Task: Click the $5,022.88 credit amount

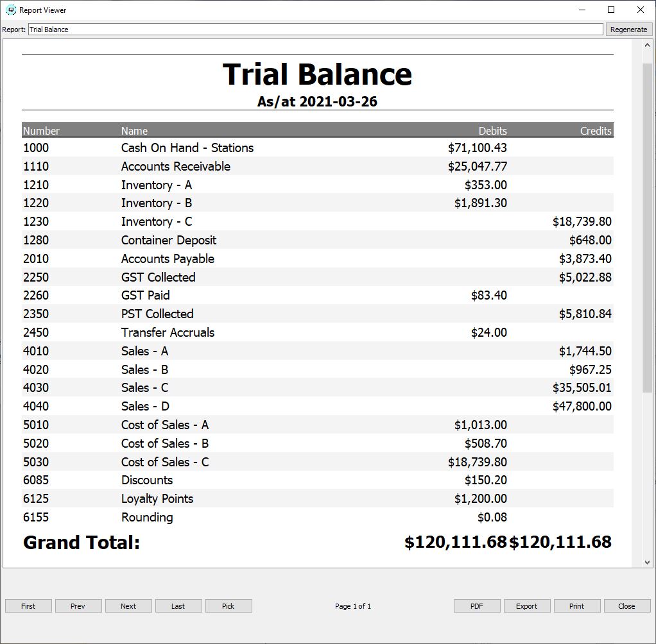Action: coord(585,277)
